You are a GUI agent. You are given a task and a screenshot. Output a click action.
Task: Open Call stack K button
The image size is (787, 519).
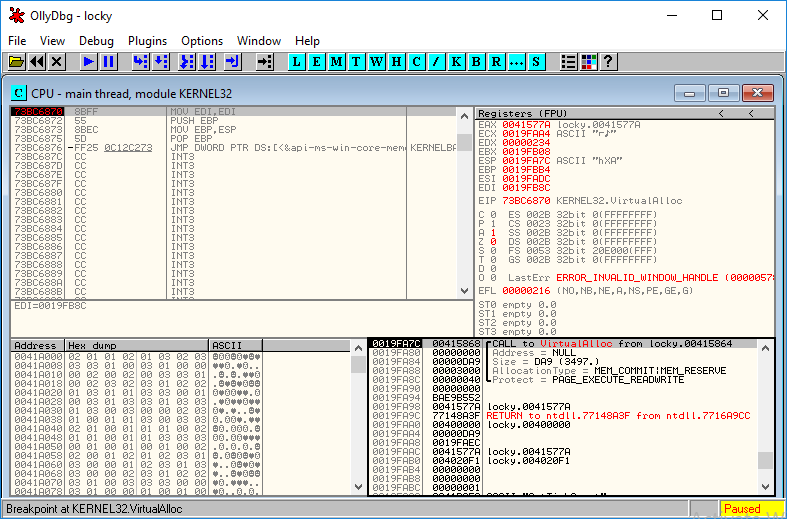coord(456,62)
